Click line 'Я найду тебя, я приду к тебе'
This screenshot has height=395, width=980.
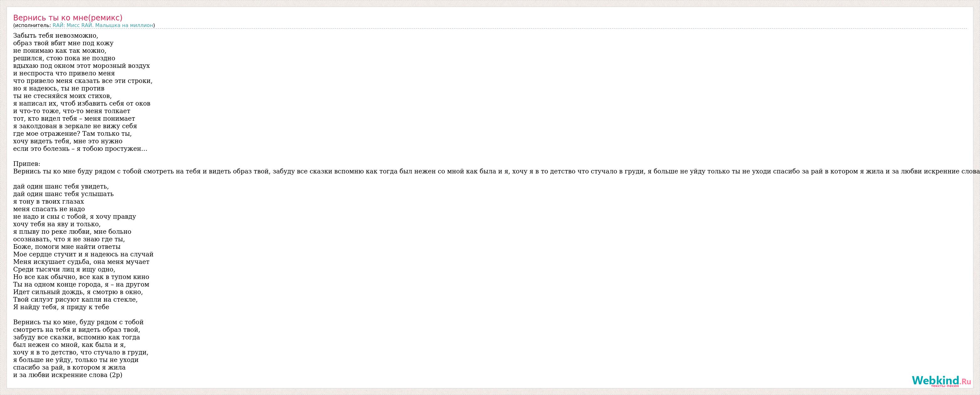(61, 307)
